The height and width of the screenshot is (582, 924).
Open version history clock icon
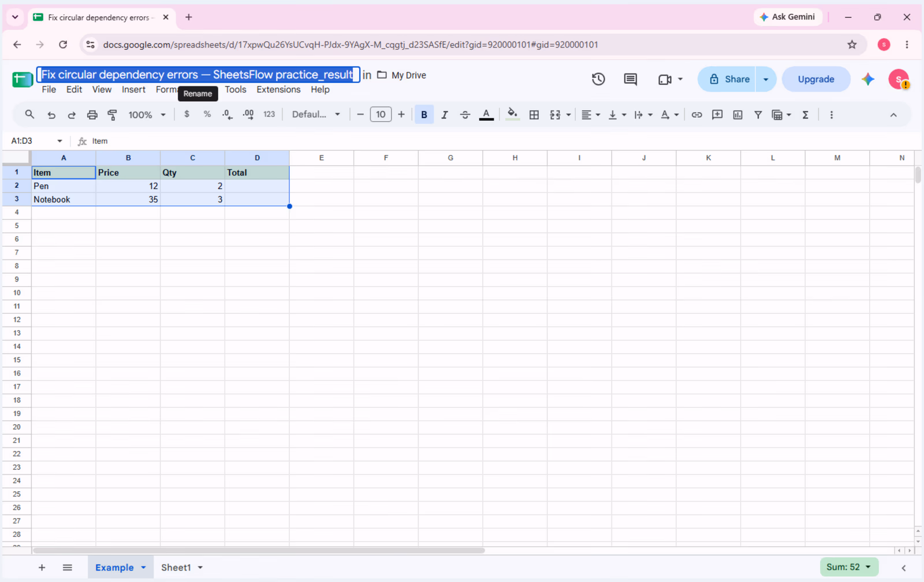598,79
